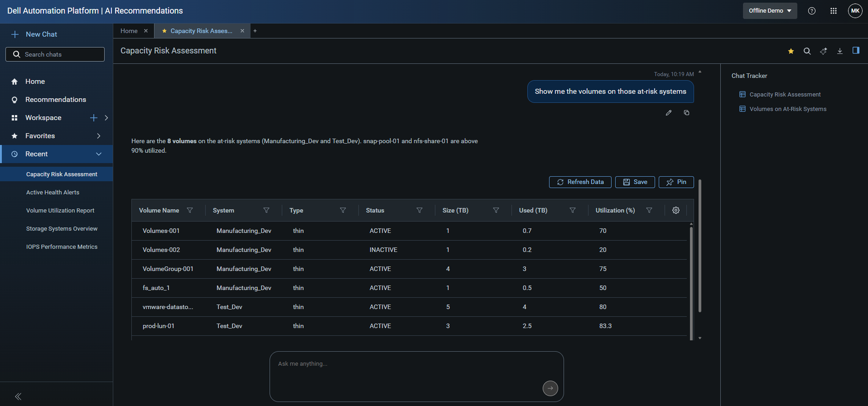Open the Offline Demo dropdown
868x406 pixels.
point(770,11)
